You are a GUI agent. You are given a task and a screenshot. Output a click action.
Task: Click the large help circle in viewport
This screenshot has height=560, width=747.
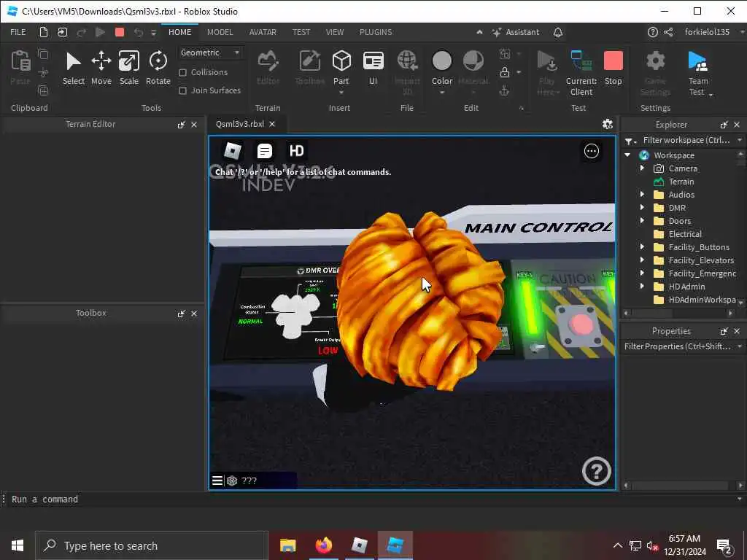click(x=596, y=471)
